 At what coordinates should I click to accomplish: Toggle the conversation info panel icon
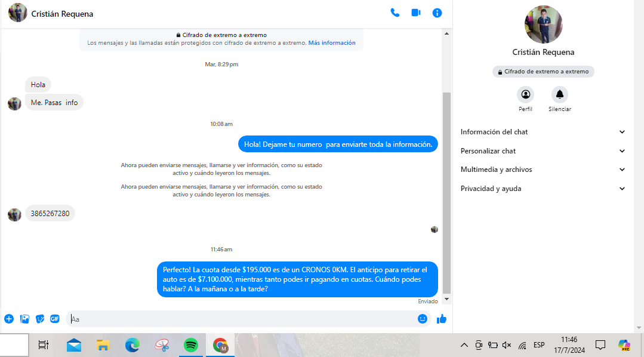coord(437,13)
